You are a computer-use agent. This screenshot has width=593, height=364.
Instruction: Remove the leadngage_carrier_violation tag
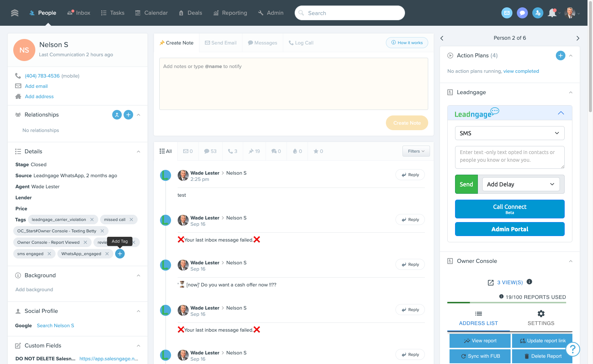coord(92,220)
